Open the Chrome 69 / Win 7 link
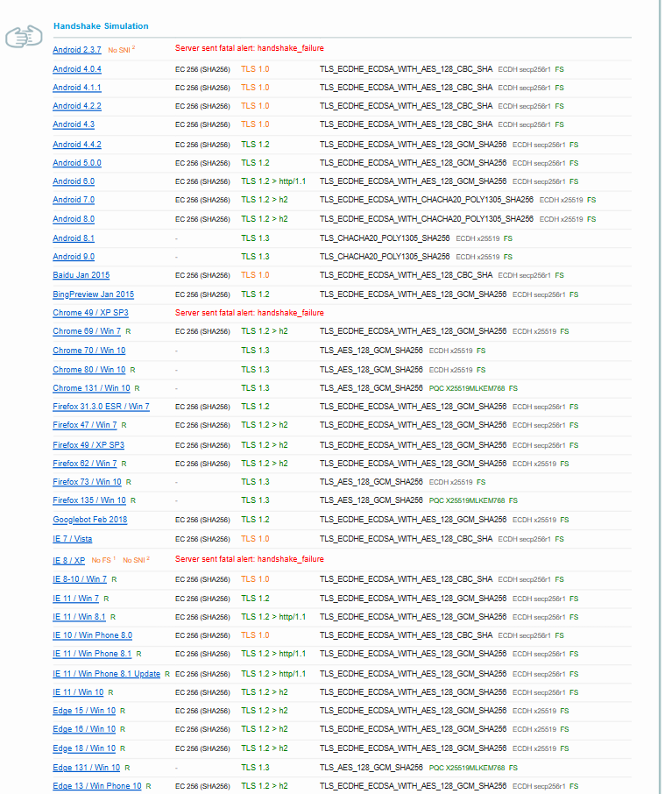 point(87,331)
